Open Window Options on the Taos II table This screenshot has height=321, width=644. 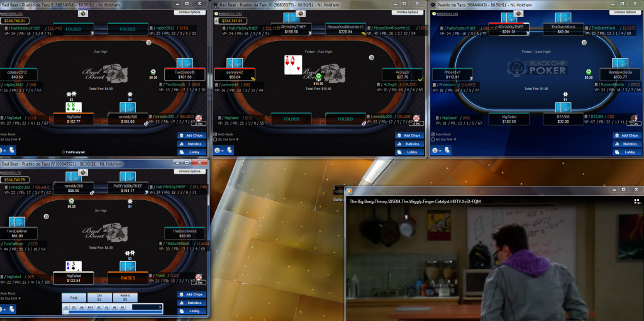click(191, 12)
